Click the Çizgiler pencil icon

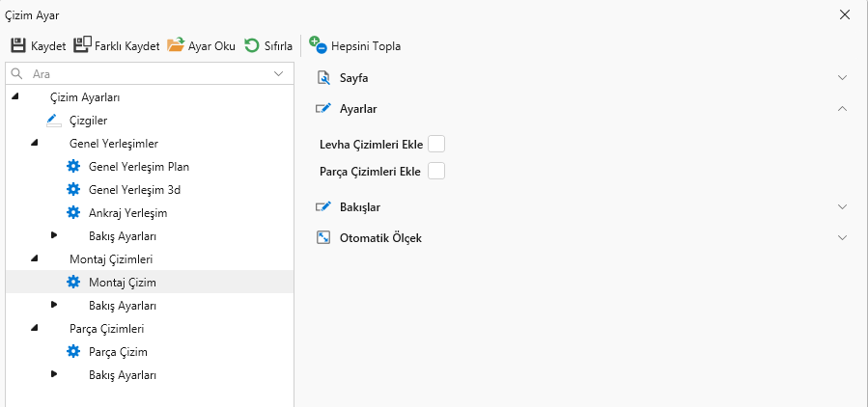pyautogui.click(x=53, y=121)
